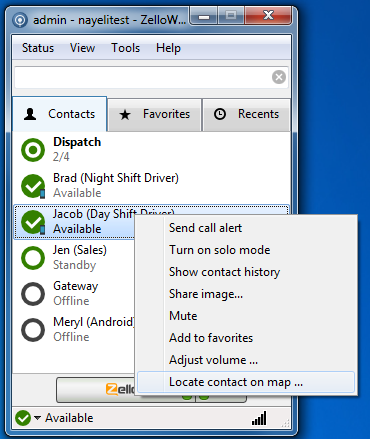The image size is (370, 439).
Task: Select contact Meryl (Android)
Action: 74,329
